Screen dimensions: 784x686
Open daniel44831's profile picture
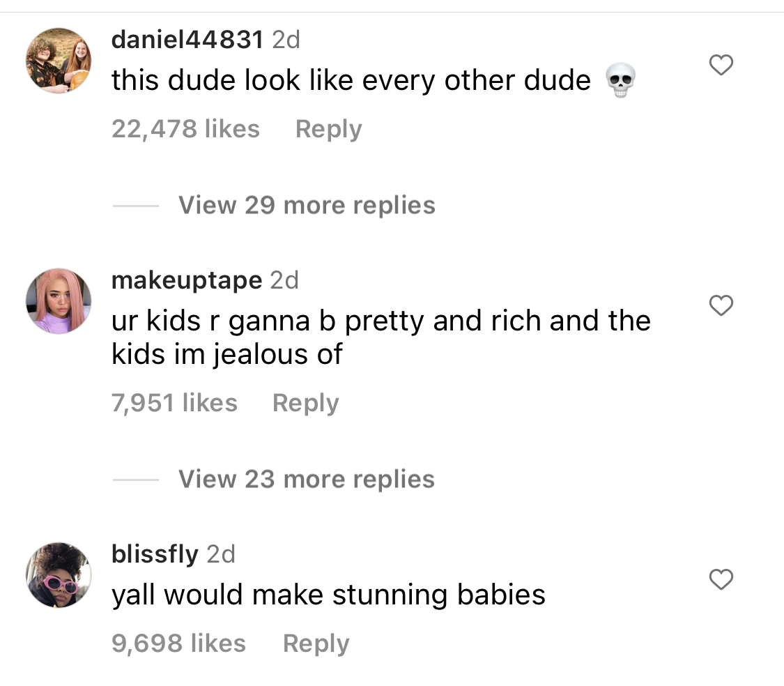click(59, 61)
